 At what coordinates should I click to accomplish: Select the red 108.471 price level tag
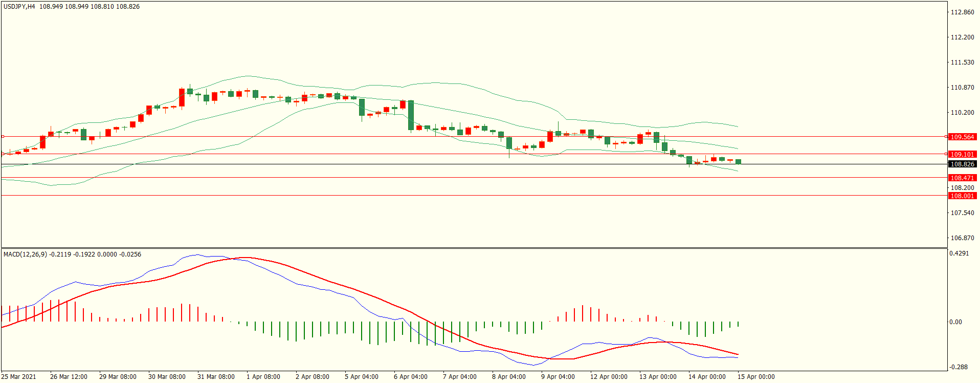[962, 178]
